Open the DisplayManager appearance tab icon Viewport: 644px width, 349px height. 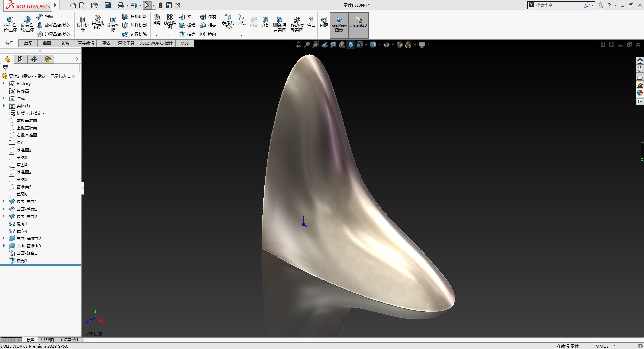(x=48, y=59)
